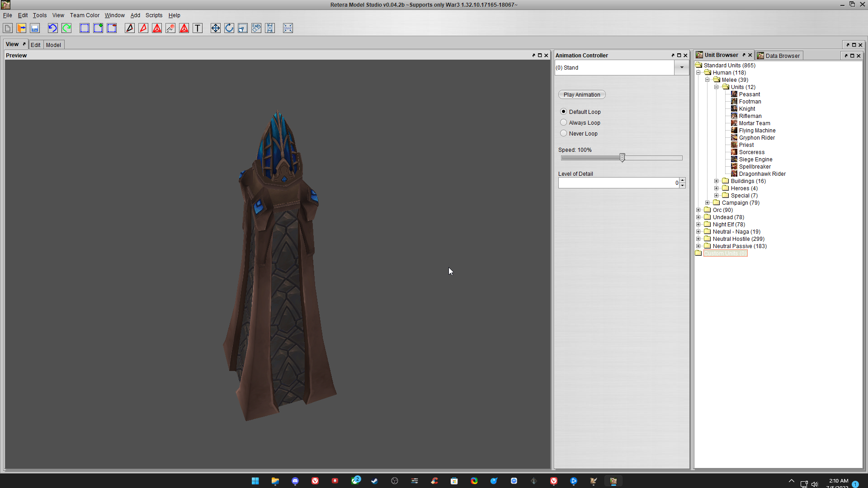Click the Snap vertices icon

click(288, 28)
